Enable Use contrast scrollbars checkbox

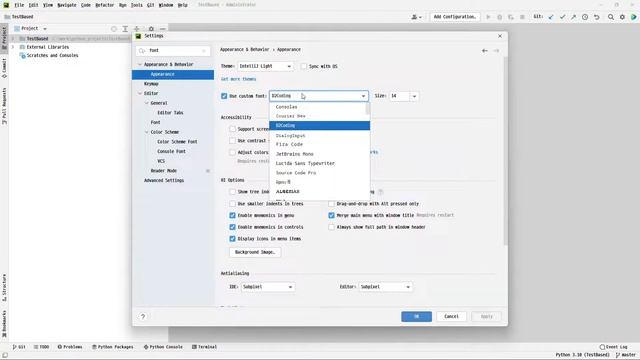pos(233,140)
